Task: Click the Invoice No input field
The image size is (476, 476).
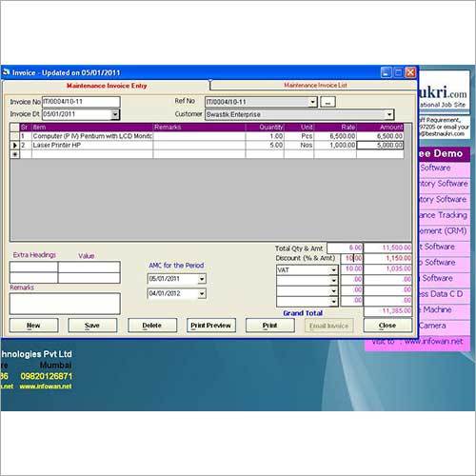Action: [x=81, y=102]
